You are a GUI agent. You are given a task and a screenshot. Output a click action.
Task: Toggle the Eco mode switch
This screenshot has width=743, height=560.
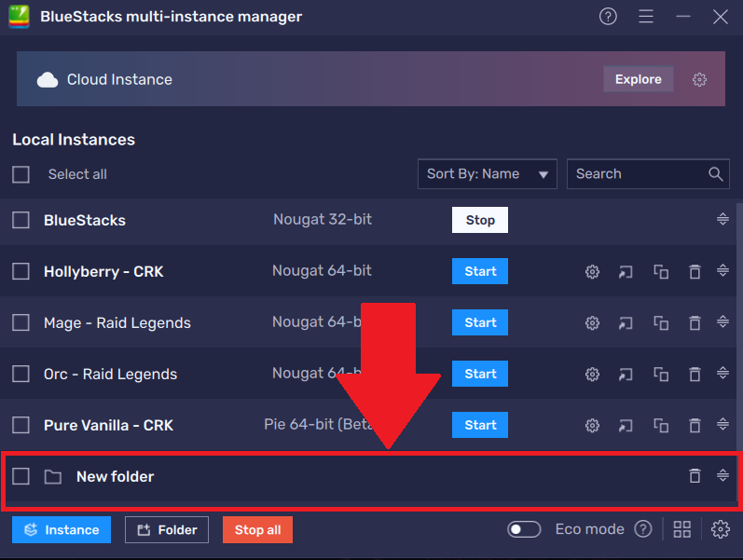(524, 529)
